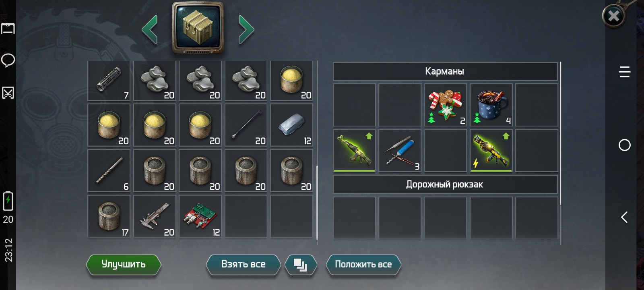This screenshot has height=290, width=644.
Task: Click the Улучшить upgrade button
Action: pos(124,265)
